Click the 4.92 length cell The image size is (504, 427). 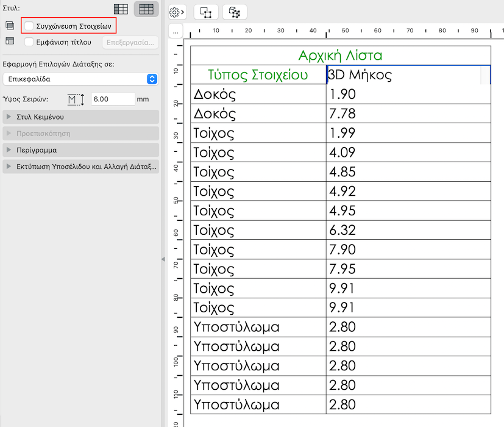[408, 191]
